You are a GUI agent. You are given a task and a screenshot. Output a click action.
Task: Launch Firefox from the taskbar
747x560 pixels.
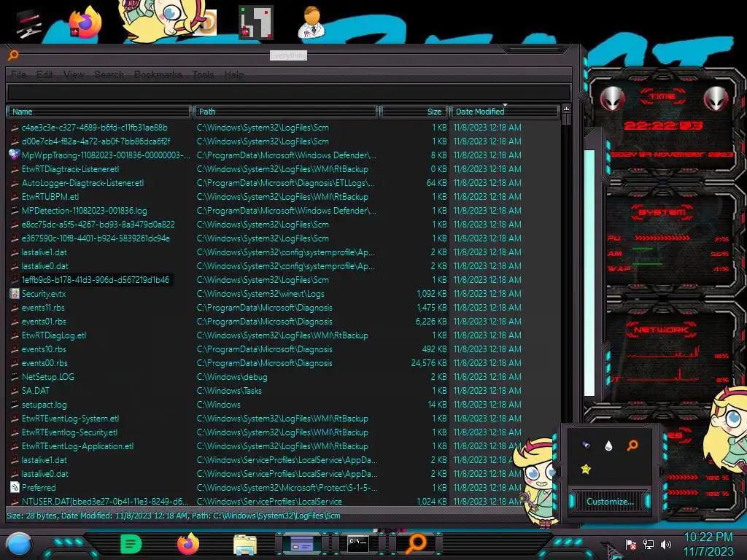tap(187, 544)
